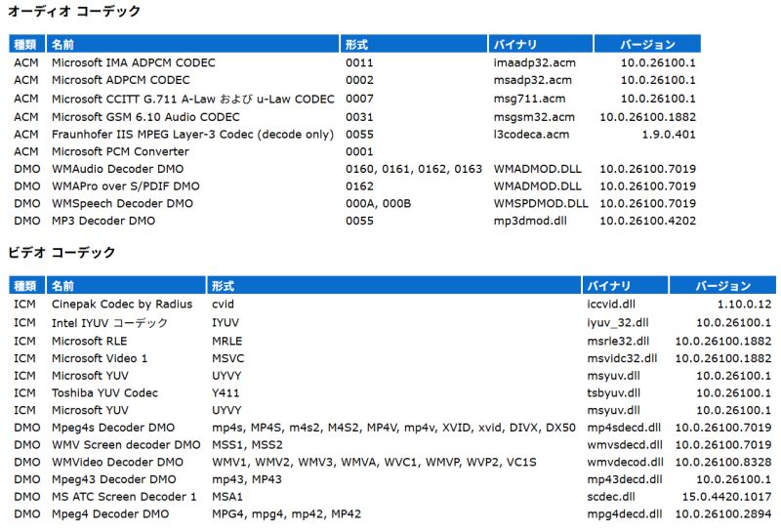Select the mp4sdecd.dll binary cell
This screenshot has width=781, height=532.
point(624,428)
